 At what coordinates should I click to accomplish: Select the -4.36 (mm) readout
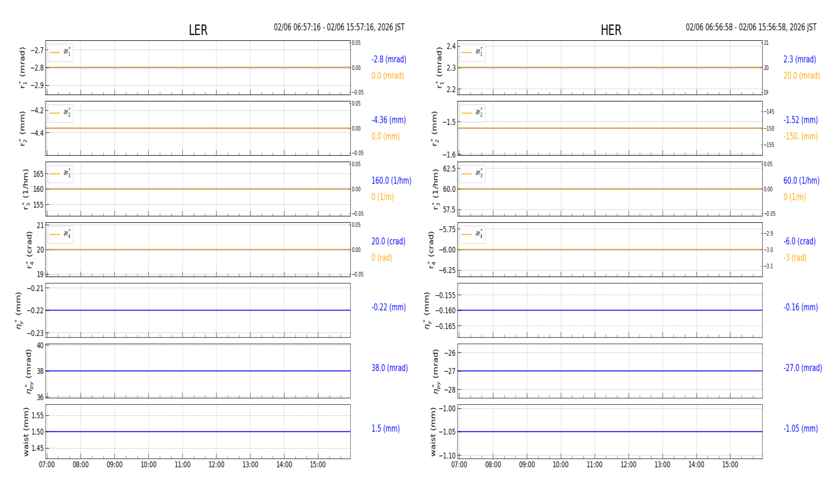pyautogui.click(x=389, y=120)
